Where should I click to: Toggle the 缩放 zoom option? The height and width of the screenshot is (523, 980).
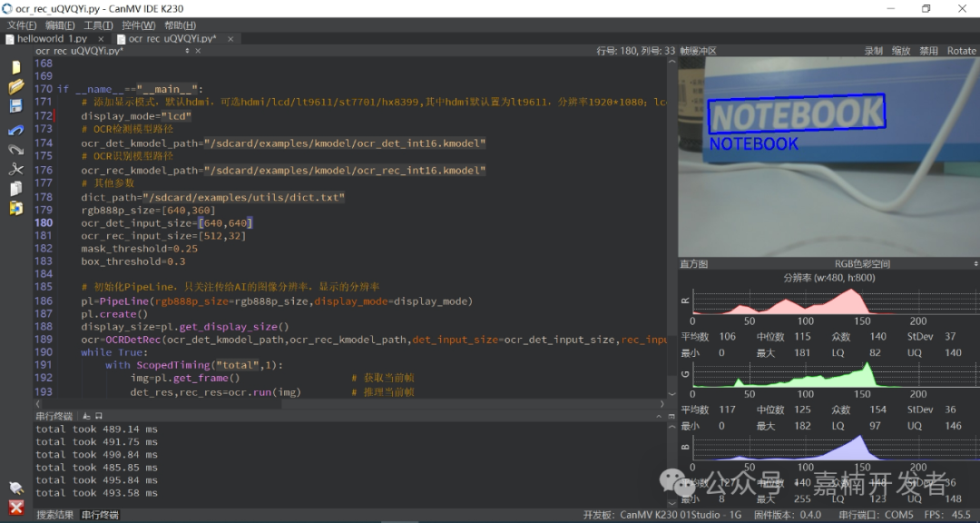click(x=901, y=51)
